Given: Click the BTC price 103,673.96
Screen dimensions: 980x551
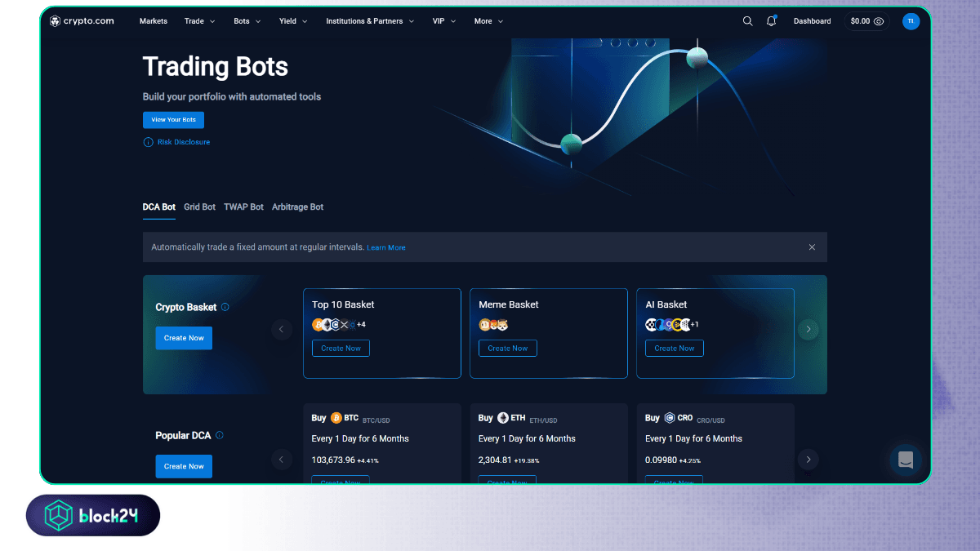Looking at the screenshot, I should click(x=333, y=460).
